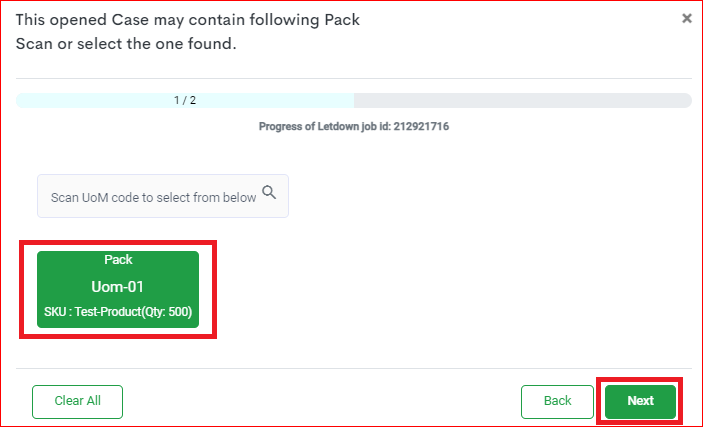Click the filled portion of the progress bar
Image resolution: width=703 pixels, height=427 pixels.
(185, 100)
